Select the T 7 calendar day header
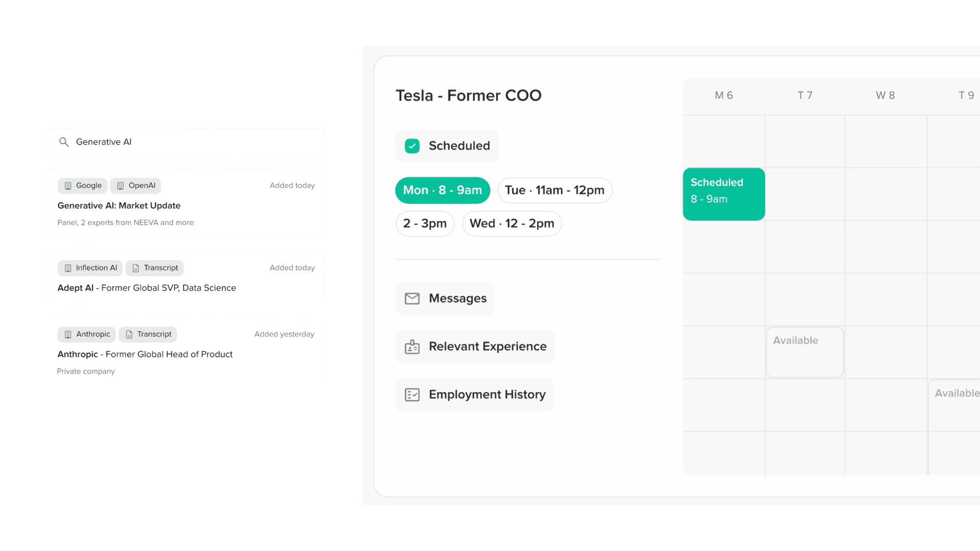The width and height of the screenshot is (980, 551). pos(805,95)
